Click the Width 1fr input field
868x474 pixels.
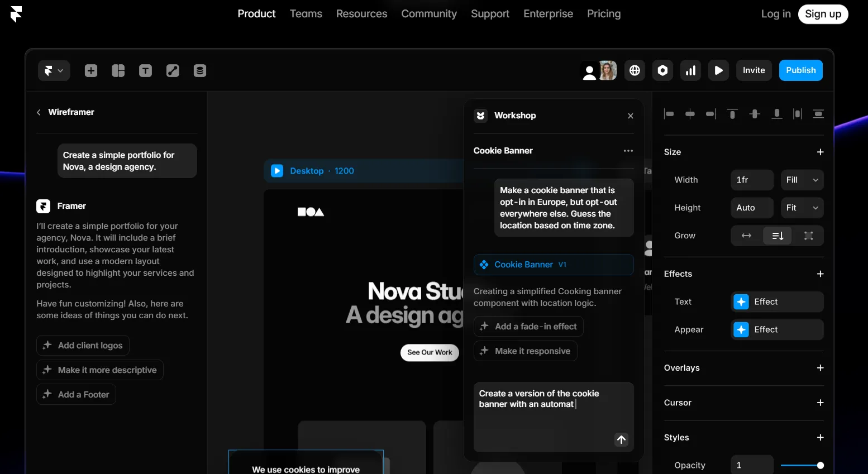(x=752, y=180)
